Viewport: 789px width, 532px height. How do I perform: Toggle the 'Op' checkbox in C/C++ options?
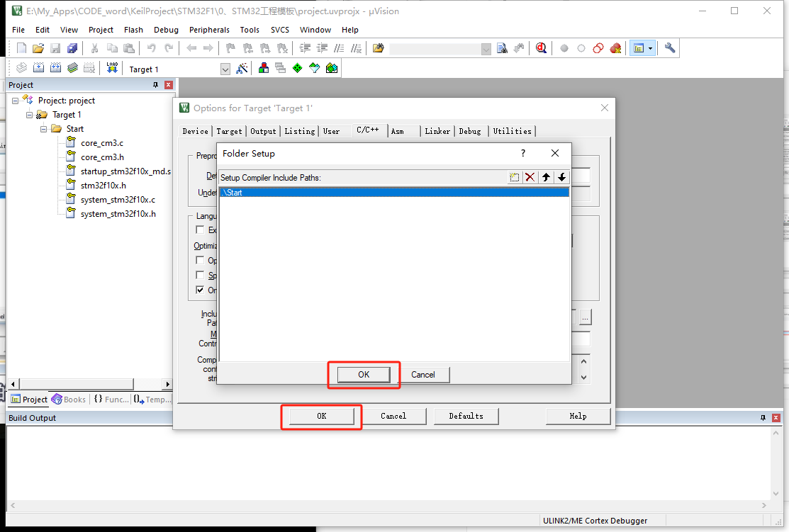200,260
